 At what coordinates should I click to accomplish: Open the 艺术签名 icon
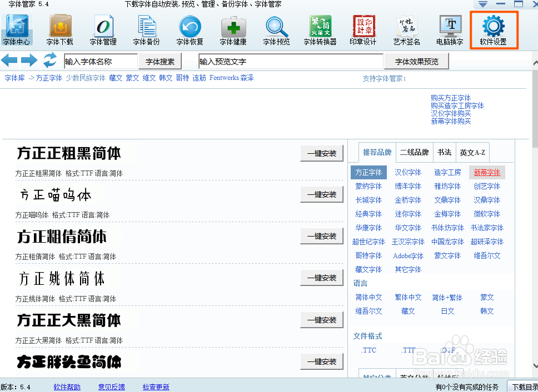point(407,30)
